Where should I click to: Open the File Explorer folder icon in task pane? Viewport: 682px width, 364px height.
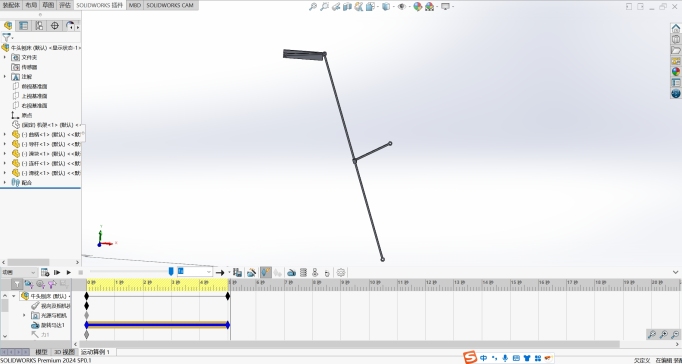tap(675, 50)
